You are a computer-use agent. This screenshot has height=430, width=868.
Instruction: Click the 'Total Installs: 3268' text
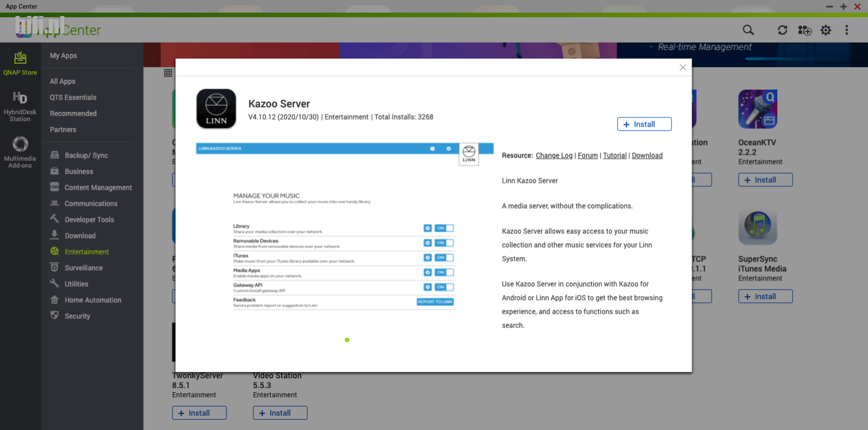[404, 117]
